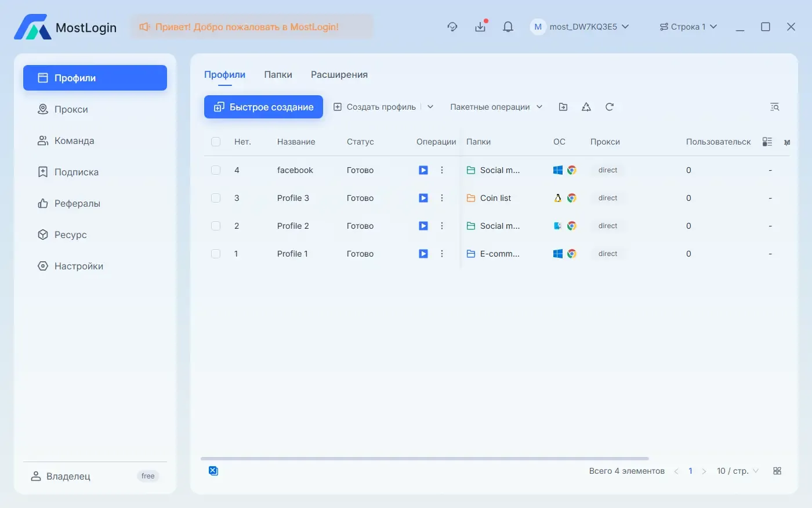Check the Profile 3 checkbox
The image size is (812, 508).
(216, 198)
